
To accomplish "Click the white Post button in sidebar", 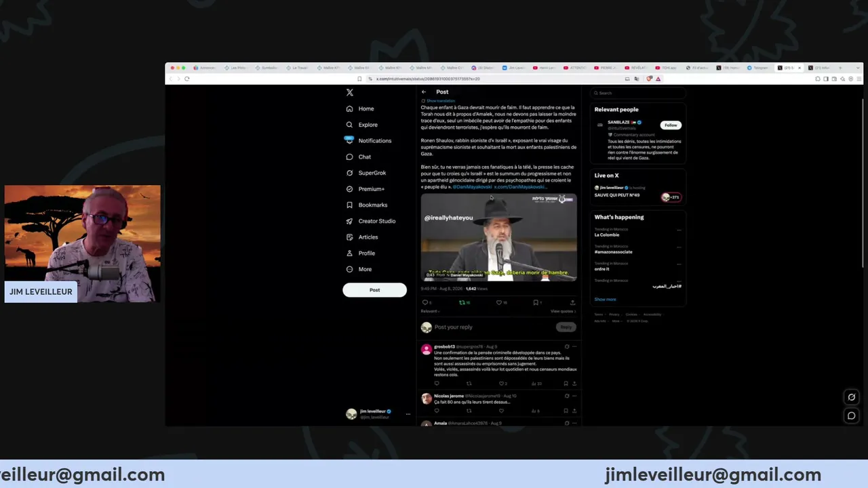I will click(374, 290).
